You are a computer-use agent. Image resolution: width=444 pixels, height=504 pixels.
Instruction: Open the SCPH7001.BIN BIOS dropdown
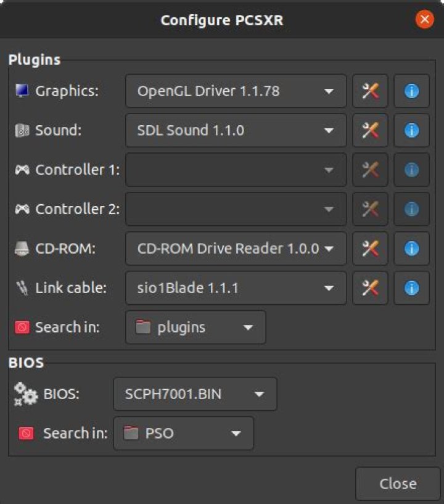[x=195, y=394]
